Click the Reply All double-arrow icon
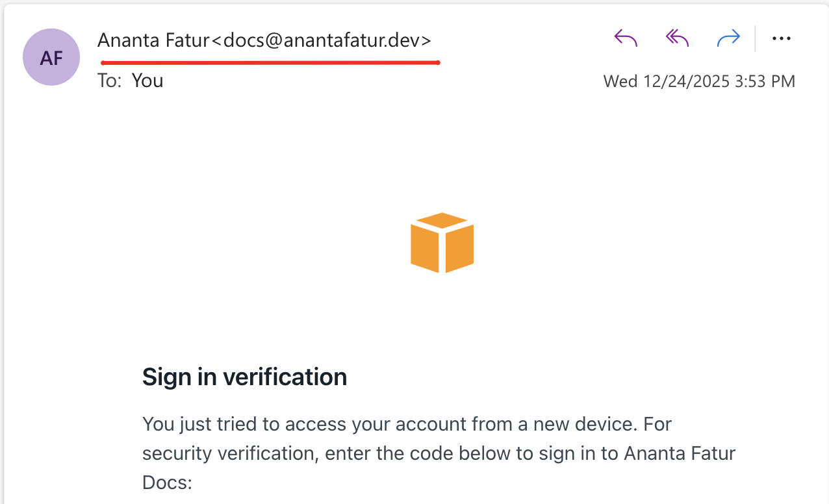Image resolution: width=829 pixels, height=504 pixels. point(677,39)
